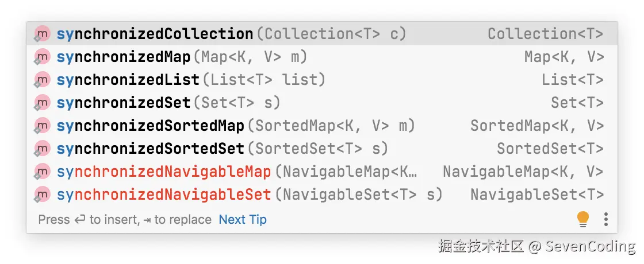Click the method icon beside synchronizedMap

(x=42, y=57)
